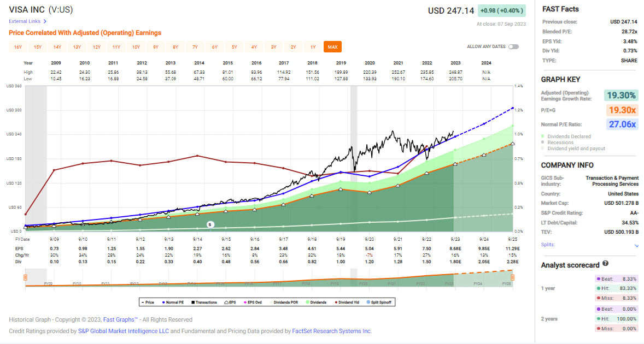The width and height of the screenshot is (644, 344).
Task: Switch to the 10Y timeframe tab
Action: 136,47
